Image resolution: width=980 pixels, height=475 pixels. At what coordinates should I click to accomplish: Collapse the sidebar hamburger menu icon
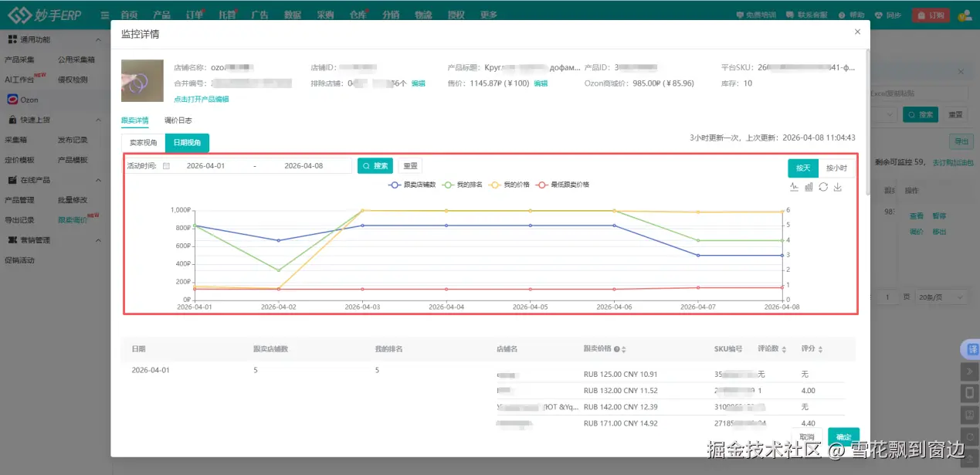(x=105, y=15)
